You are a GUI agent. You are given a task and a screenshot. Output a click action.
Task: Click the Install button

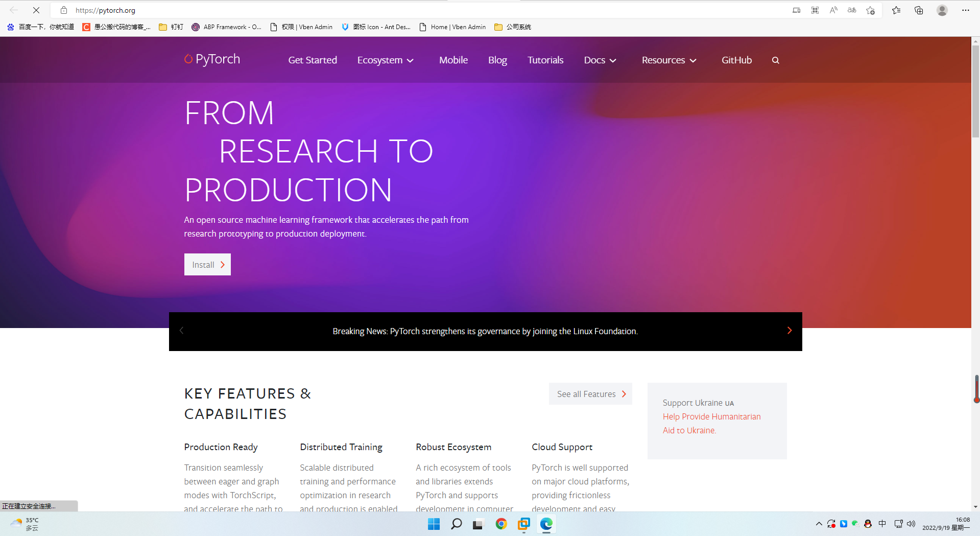(207, 265)
